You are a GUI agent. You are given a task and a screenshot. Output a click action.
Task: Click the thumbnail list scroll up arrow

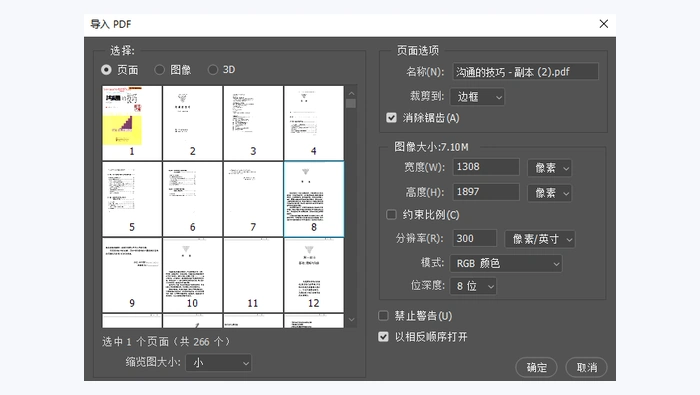(351, 93)
